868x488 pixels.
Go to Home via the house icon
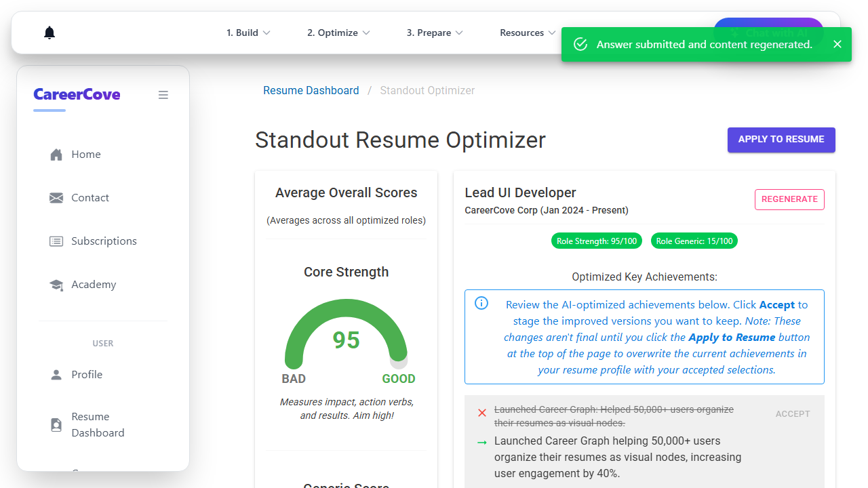click(x=56, y=155)
